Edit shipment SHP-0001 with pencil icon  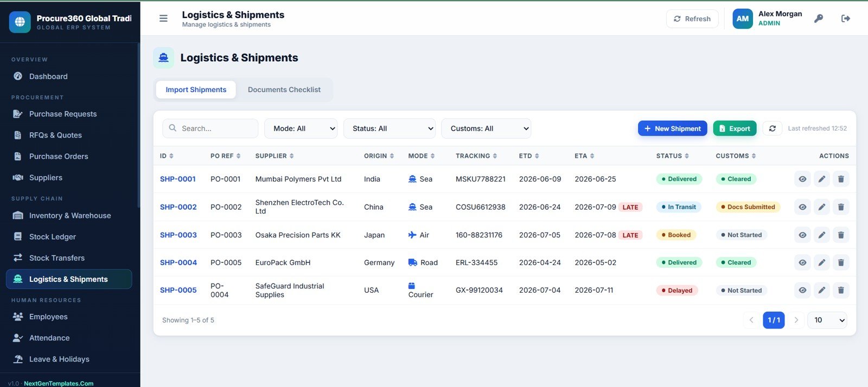822,179
